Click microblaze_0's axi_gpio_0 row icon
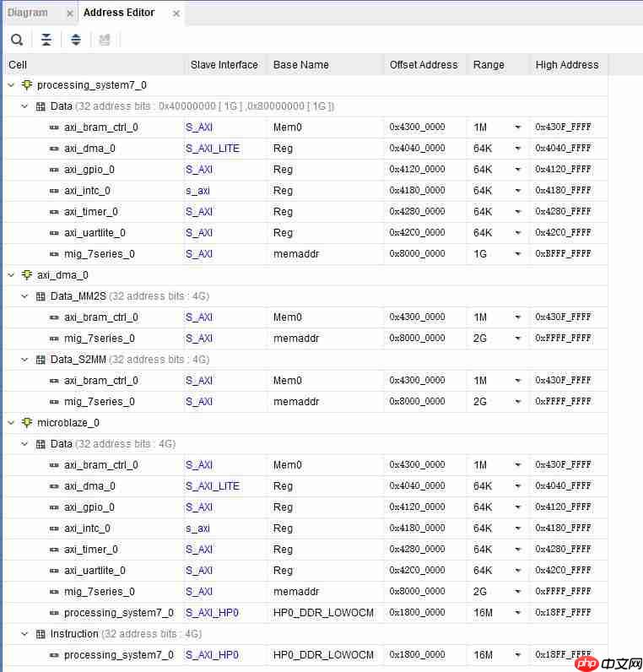The width and height of the screenshot is (643, 672). coord(54,507)
